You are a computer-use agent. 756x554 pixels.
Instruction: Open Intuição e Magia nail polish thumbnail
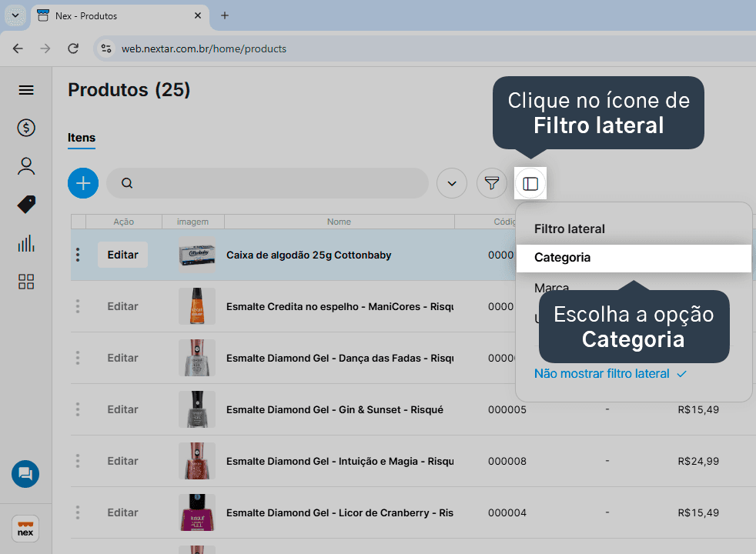point(197,461)
